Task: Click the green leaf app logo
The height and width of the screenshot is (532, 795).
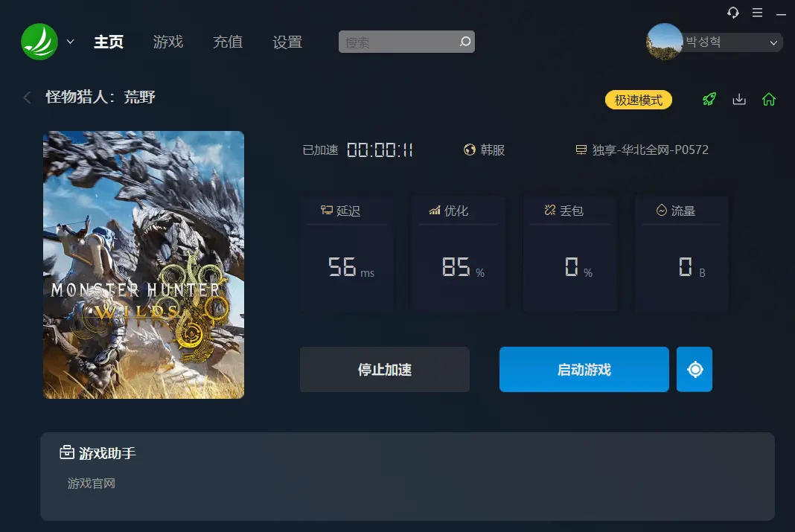Action: click(x=39, y=42)
